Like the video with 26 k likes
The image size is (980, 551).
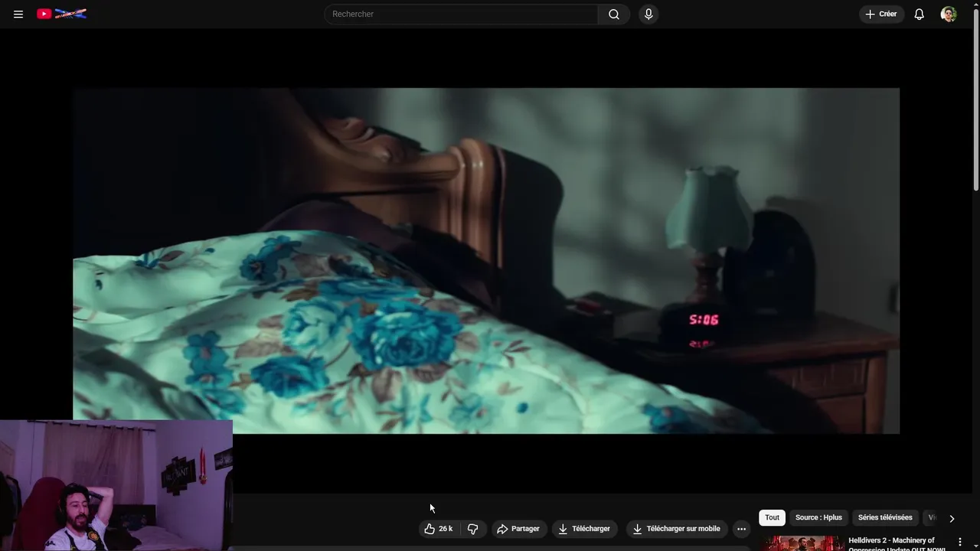(439, 529)
